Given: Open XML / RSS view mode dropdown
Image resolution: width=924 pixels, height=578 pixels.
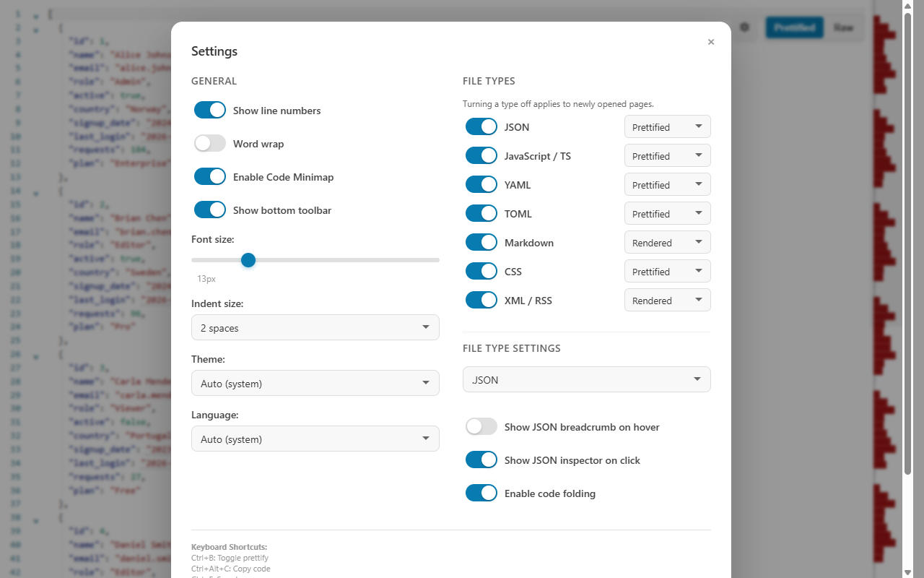Looking at the screenshot, I should pyautogui.click(x=668, y=301).
